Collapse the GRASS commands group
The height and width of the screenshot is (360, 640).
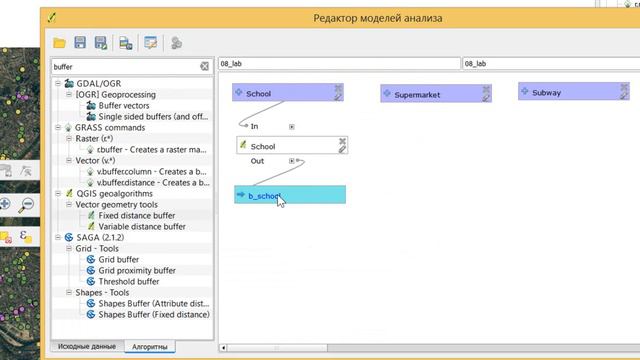coord(58,127)
